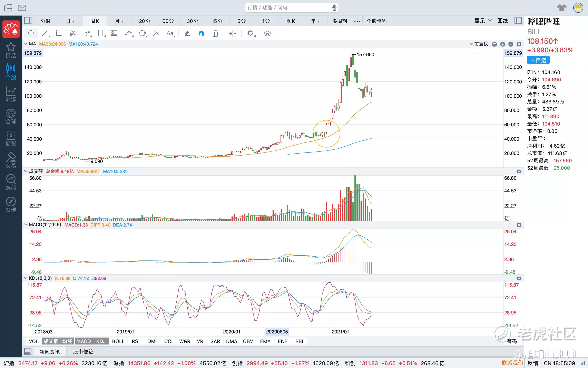
Task: Select the circle drawing tool
Action: pyautogui.click(x=142, y=33)
